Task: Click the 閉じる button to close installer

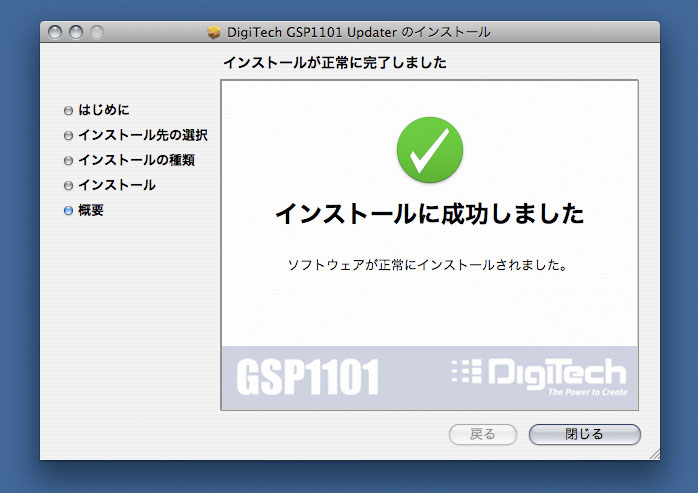Action: (584, 434)
